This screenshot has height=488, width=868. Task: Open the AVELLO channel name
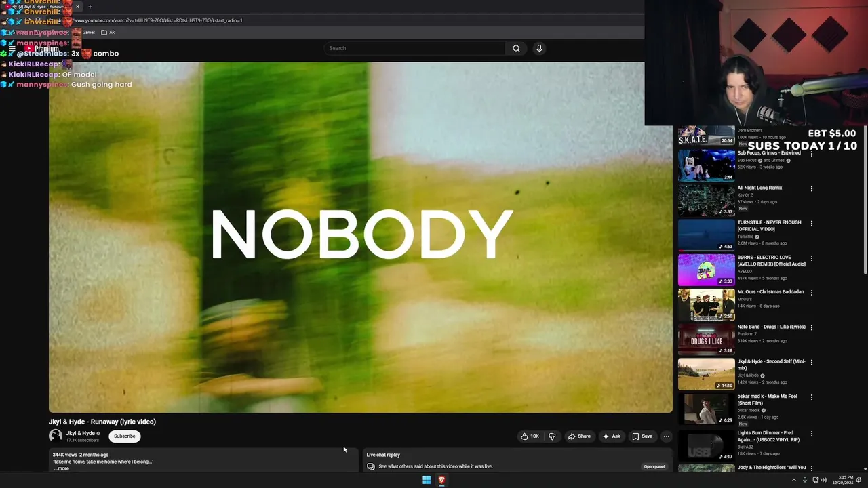coord(745,271)
